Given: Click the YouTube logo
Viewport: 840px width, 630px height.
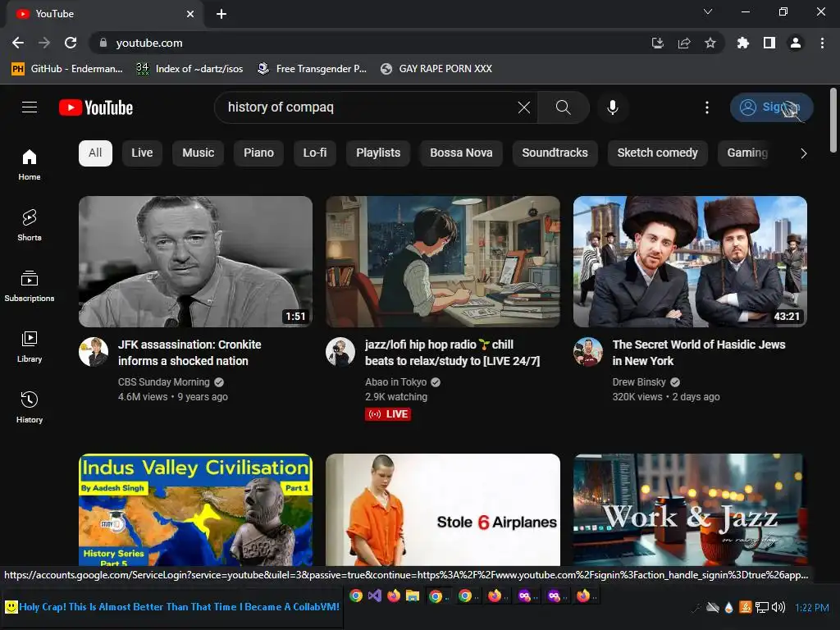Looking at the screenshot, I should pos(96,107).
